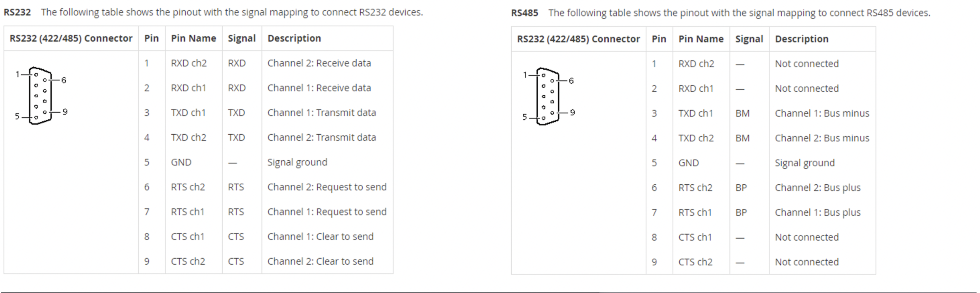Click BM signal for TXD ch1 row
This screenshot has width=980, height=293.
[742, 113]
